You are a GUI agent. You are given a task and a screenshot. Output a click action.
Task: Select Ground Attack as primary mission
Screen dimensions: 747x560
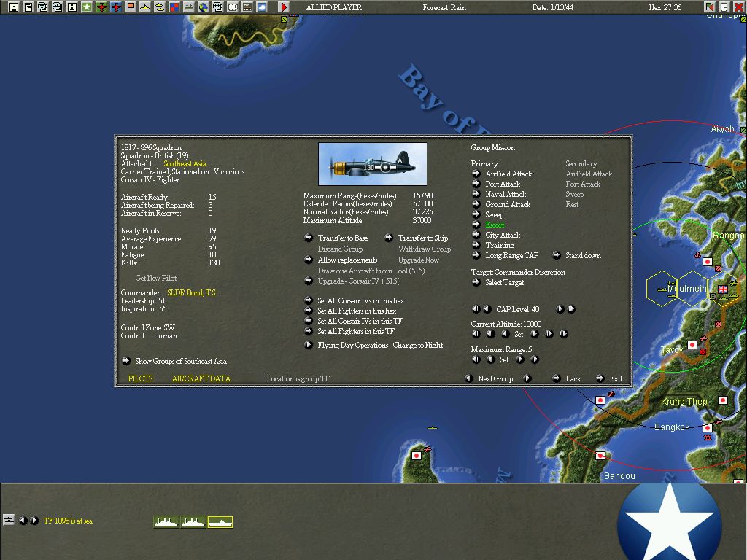(476, 204)
